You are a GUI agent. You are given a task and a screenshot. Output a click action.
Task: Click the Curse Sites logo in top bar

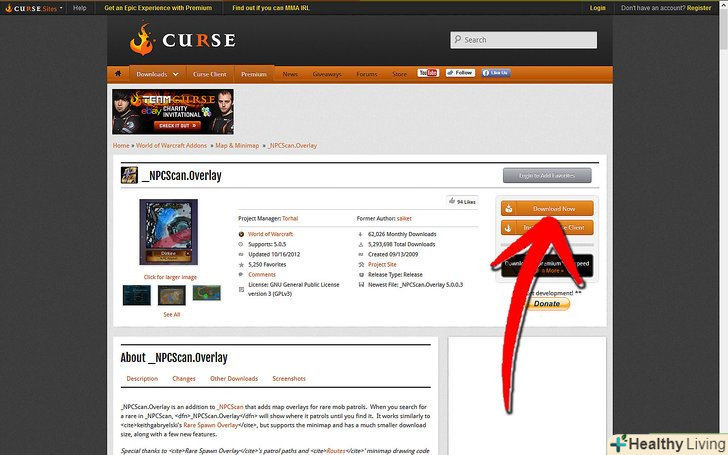tap(31, 8)
